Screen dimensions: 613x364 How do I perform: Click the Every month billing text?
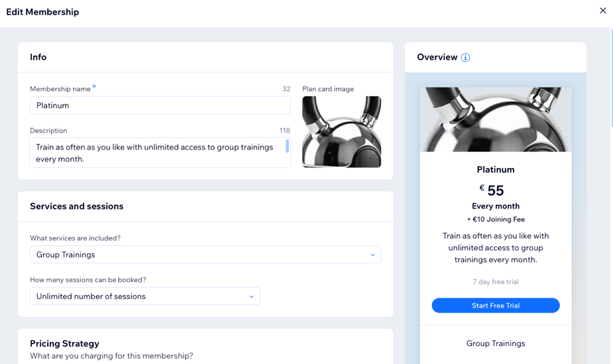pos(496,206)
